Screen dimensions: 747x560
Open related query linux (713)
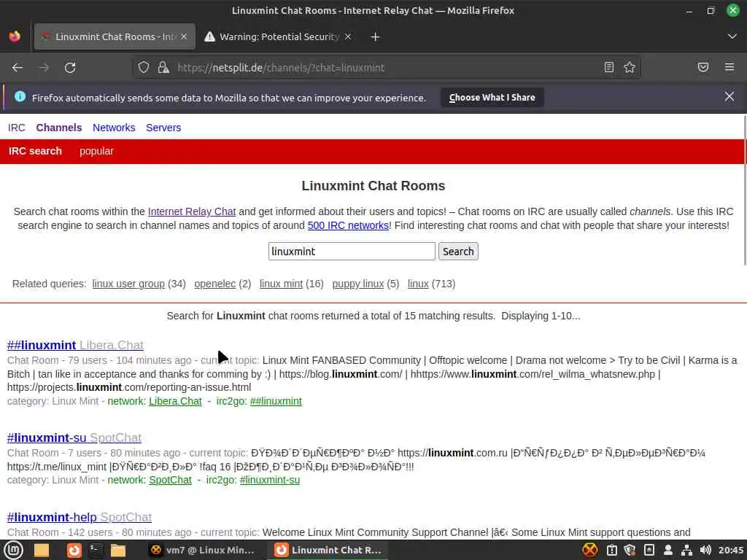(418, 284)
